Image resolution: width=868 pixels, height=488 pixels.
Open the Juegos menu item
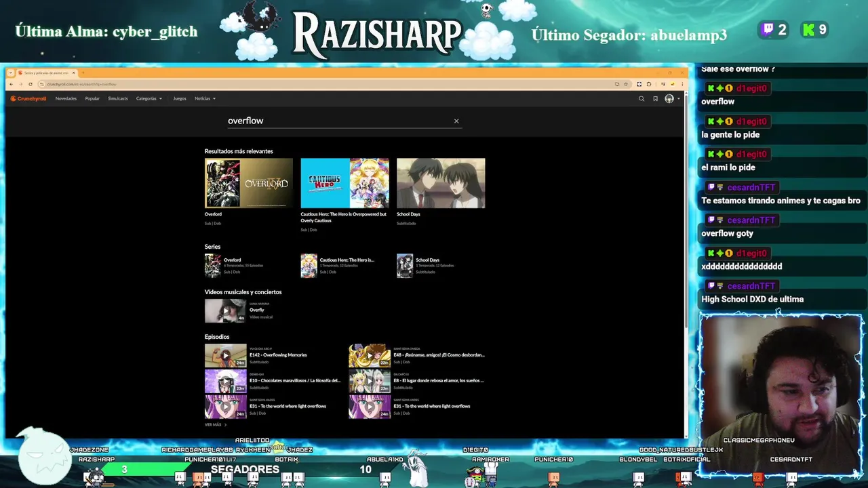click(180, 99)
